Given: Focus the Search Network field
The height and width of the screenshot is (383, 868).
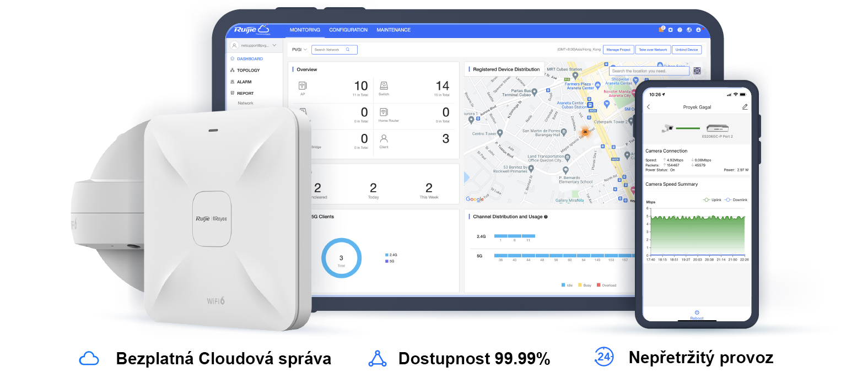Looking at the screenshot, I should 335,50.
